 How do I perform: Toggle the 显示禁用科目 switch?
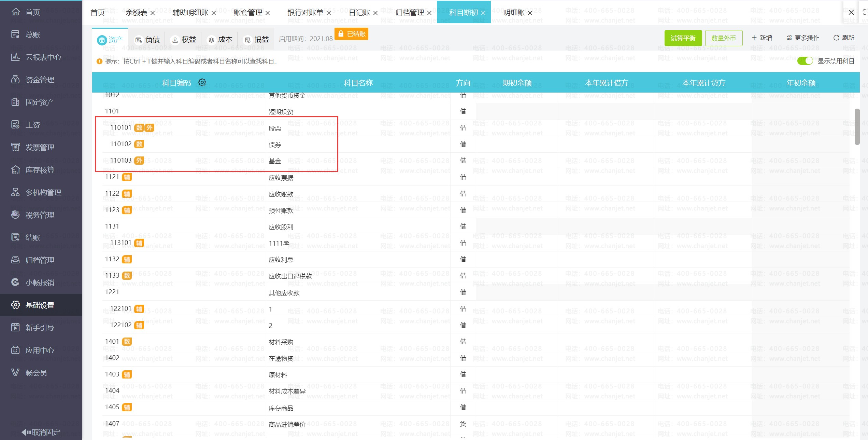click(805, 60)
